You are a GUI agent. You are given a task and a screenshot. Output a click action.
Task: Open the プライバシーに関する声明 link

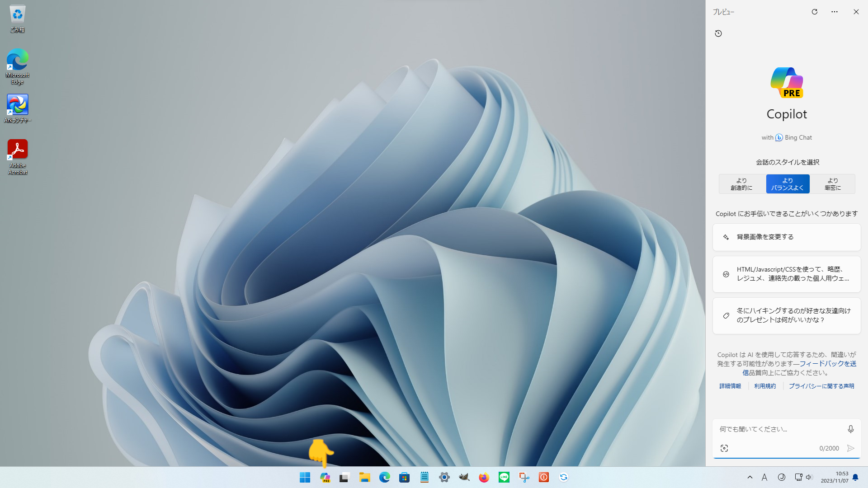821,386
